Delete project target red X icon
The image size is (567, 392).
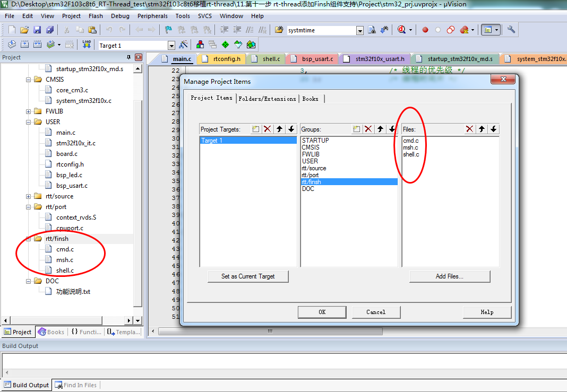pyautogui.click(x=267, y=129)
